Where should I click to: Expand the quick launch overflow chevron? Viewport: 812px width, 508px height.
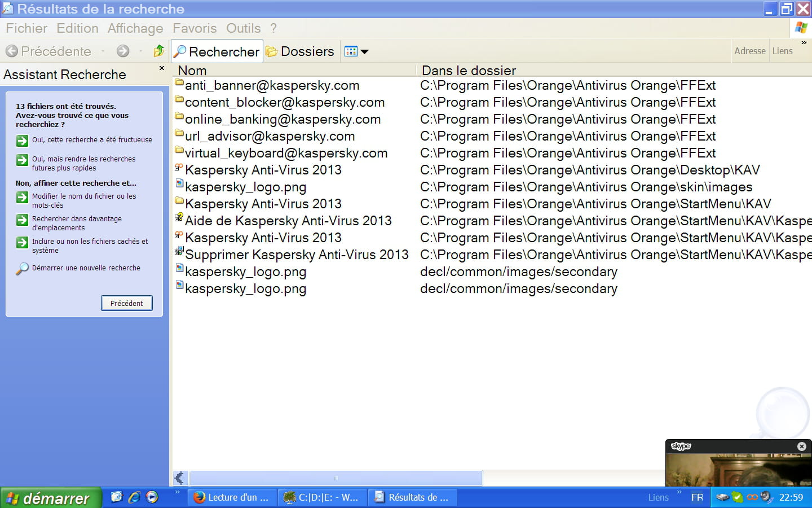pyautogui.click(x=178, y=492)
